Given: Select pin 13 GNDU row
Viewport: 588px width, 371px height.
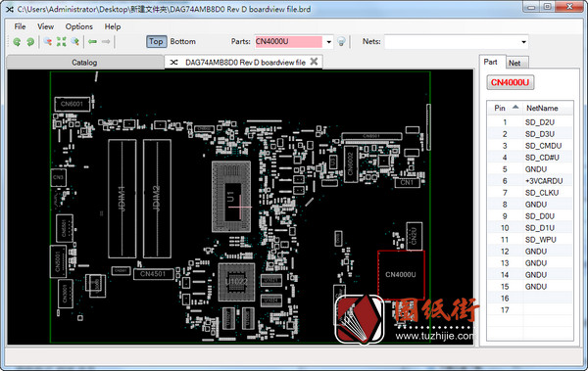Looking at the screenshot, I should pyautogui.click(x=530, y=263).
